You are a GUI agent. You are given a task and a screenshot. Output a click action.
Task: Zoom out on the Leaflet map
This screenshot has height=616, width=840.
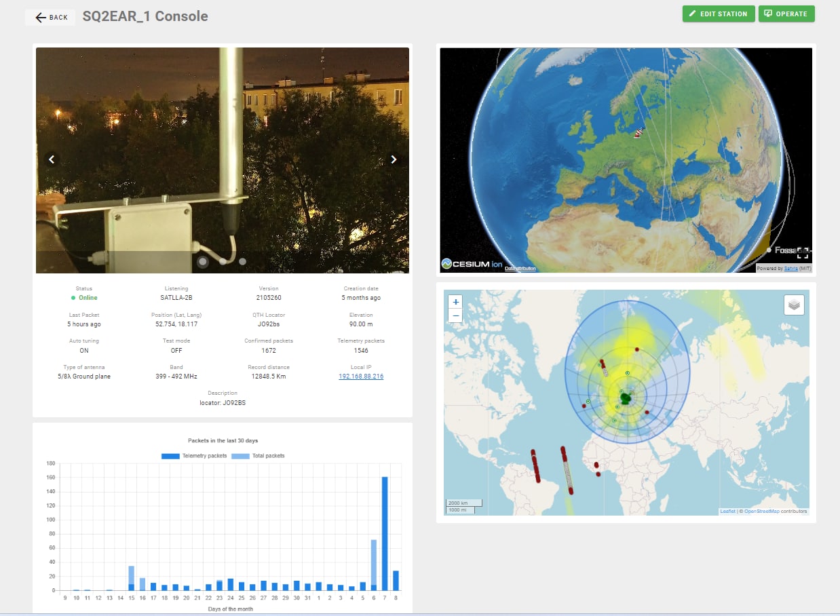pos(456,315)
